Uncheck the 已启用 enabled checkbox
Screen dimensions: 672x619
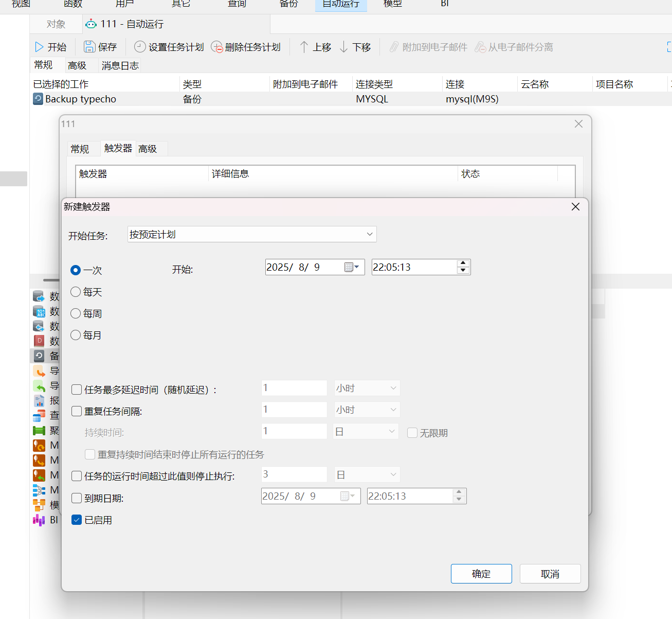click(77, 520)
